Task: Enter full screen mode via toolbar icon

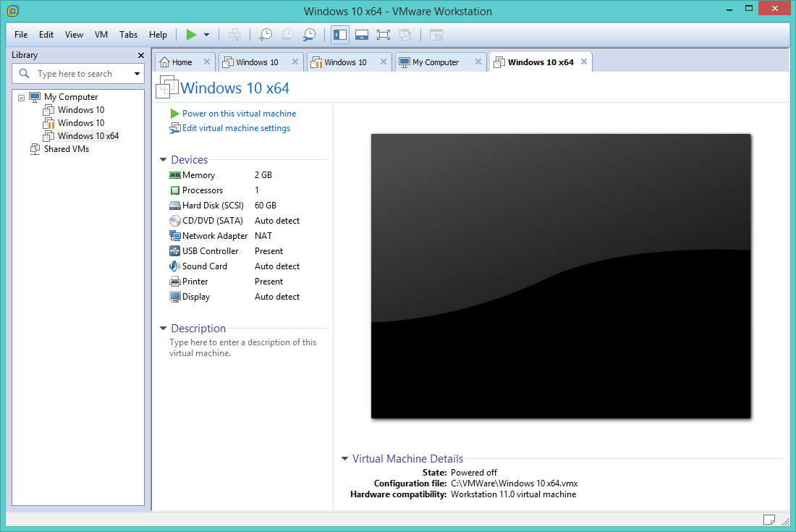Action: coord(384,35)
